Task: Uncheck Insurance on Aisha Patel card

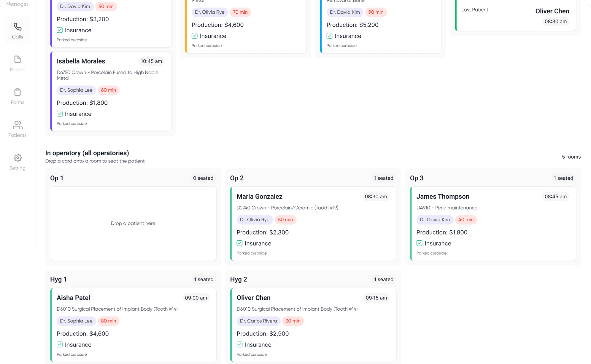Action: (x=60, y=344)
